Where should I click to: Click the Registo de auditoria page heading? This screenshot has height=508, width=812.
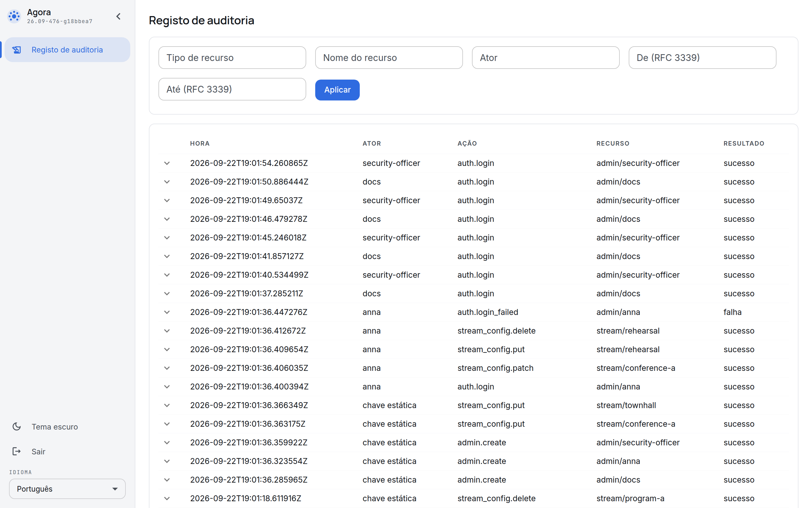point(201,21)
